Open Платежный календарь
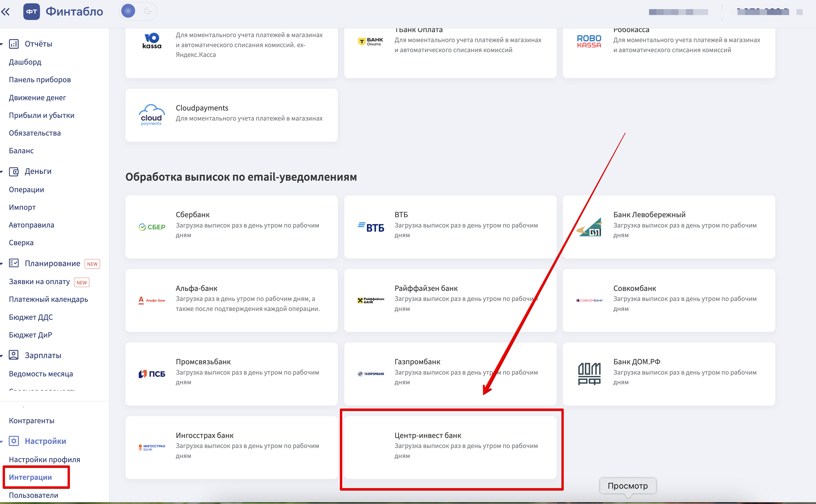The width and height of the screenshot is (816, 504). 48,299
